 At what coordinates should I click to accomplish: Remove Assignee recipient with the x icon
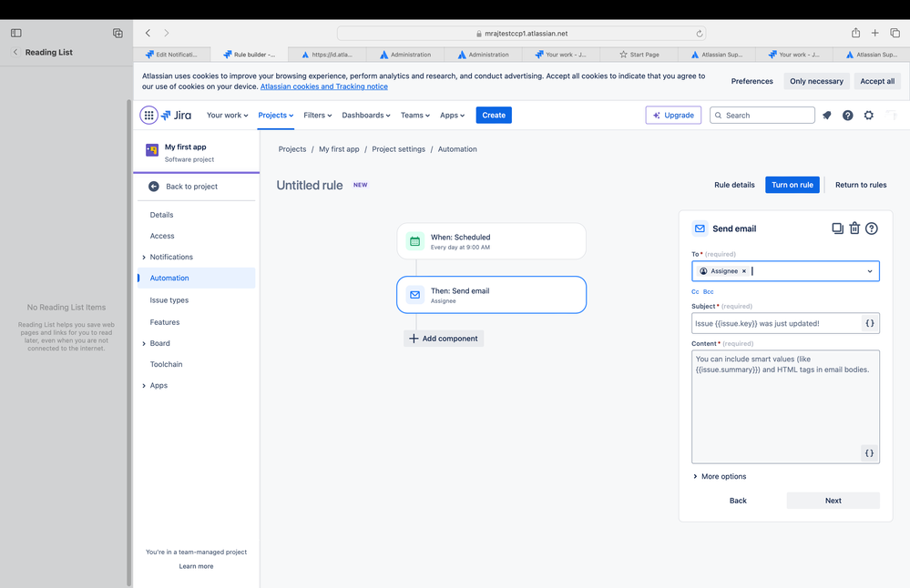pos(744,271)
